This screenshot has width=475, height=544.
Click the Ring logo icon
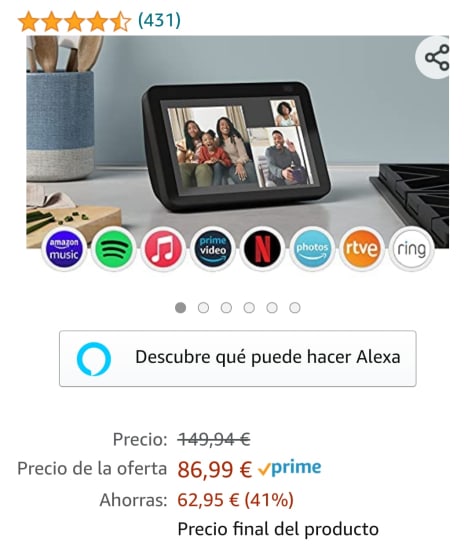412,248
